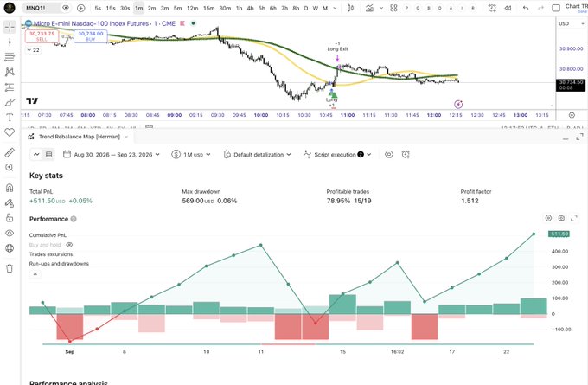Image resolution: width=588 pixels, height=385 pixels.
Task: Open the Performance info help icon
Action: click(x=73, y=219)
